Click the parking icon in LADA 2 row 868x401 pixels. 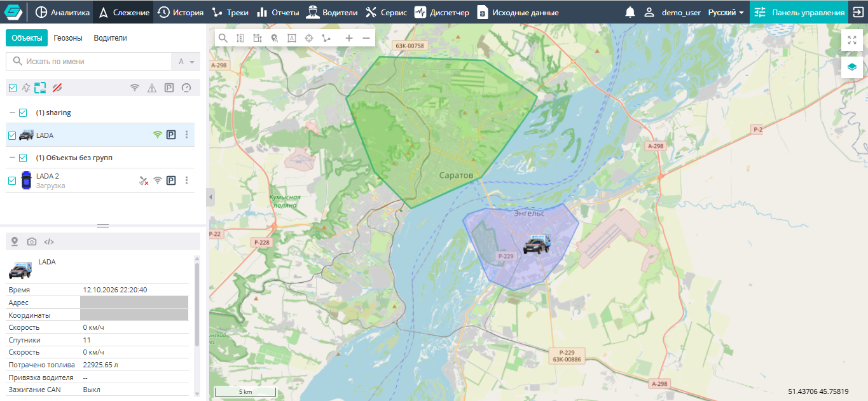pos(171,180)
